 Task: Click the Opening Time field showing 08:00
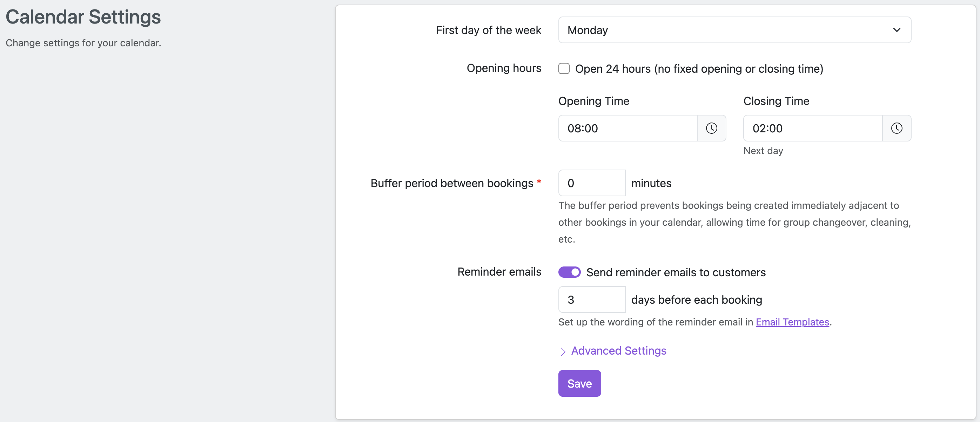628,128
